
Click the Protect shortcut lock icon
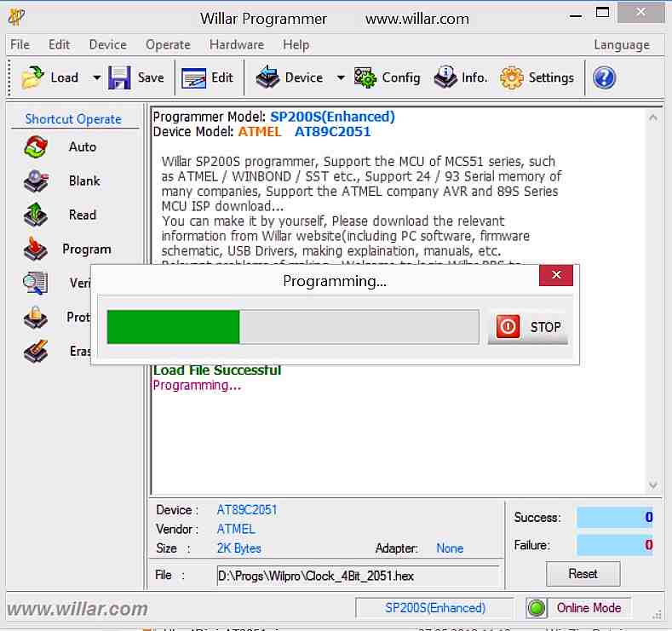point(36,318)
